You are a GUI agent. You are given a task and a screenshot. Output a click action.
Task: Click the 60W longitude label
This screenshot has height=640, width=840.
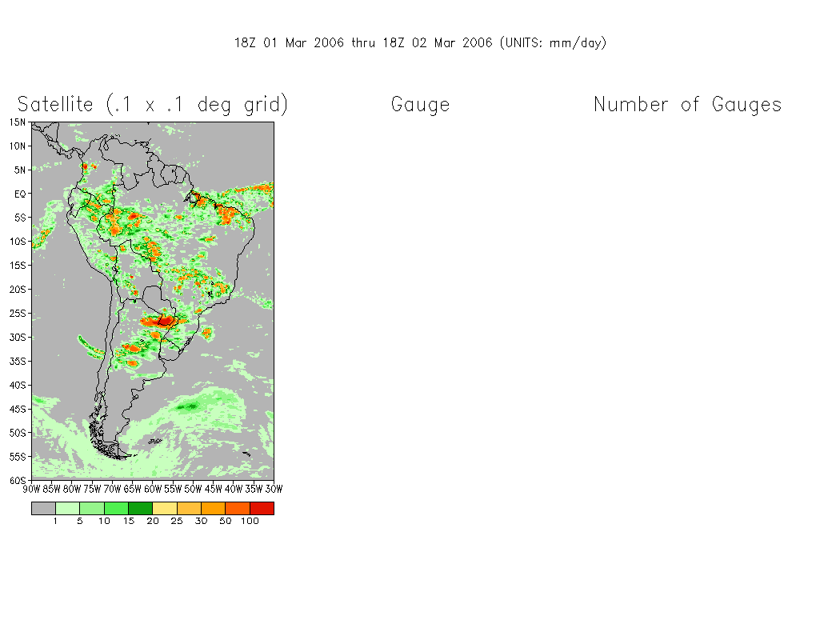(153, 489)
